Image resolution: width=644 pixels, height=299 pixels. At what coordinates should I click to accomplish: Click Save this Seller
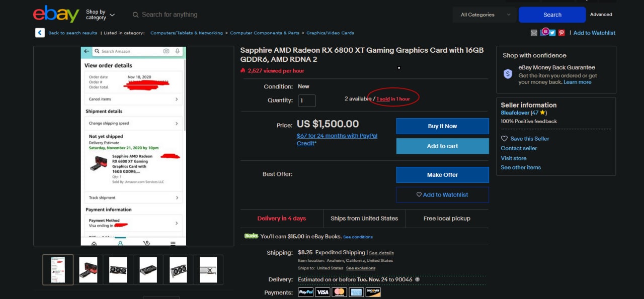(x=525, y=139)
